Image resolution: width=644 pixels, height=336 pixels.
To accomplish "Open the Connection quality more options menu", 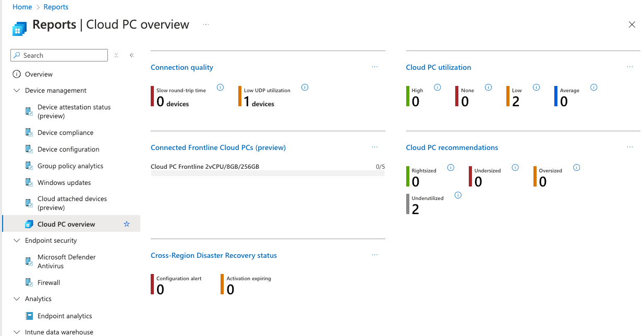I will (x=374, y=67).
